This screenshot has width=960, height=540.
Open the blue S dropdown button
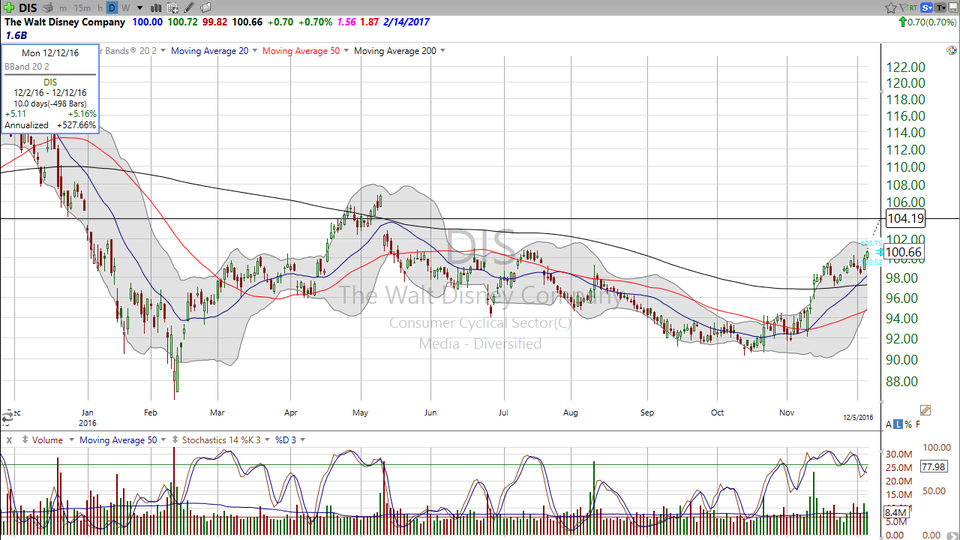[x=926, y=7]
